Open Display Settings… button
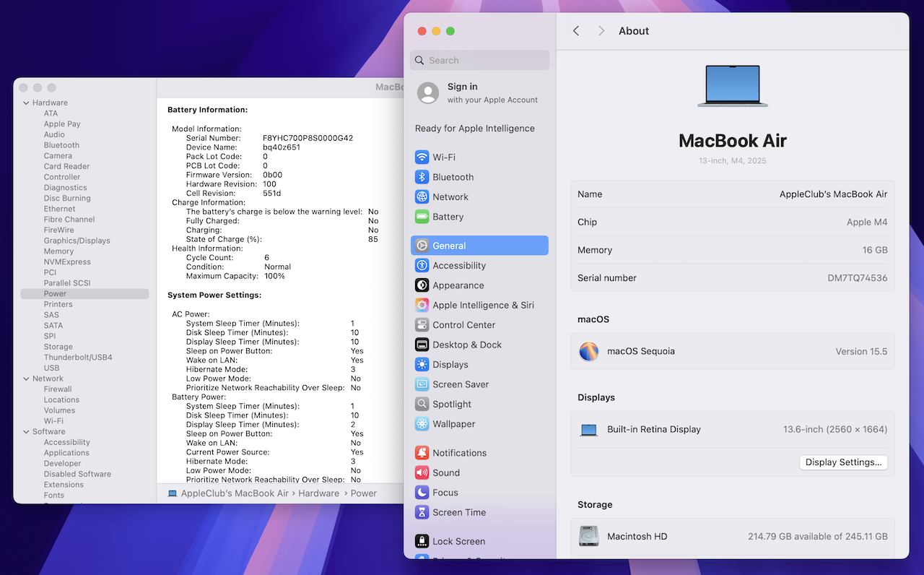The height and width of the screenshot is (575, 924). coord(843,462)
